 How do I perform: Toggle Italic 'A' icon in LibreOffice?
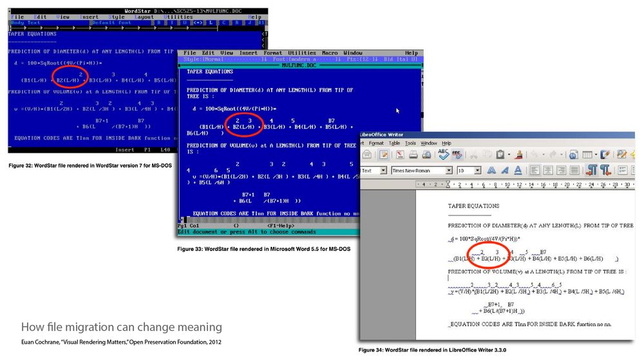click(x=505, y=171)
